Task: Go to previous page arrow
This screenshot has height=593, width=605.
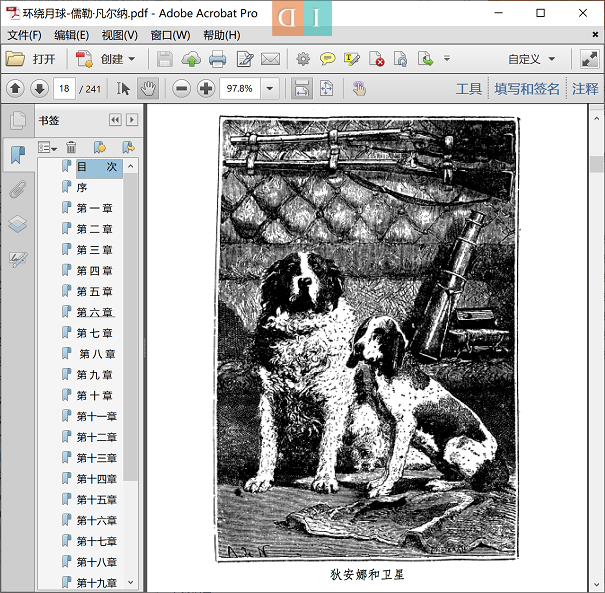Action: pos(15,89)
